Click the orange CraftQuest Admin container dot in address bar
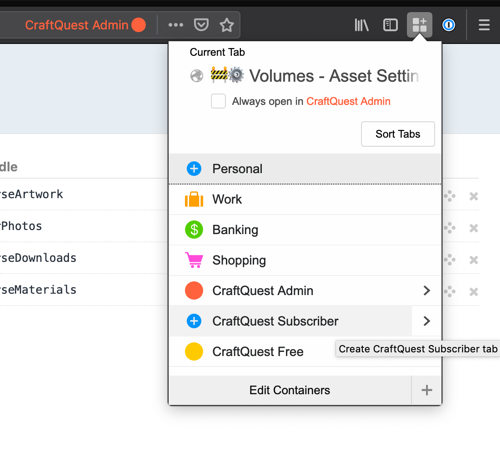500x460 pixels. pyautogui.click(x=138, y=25)
